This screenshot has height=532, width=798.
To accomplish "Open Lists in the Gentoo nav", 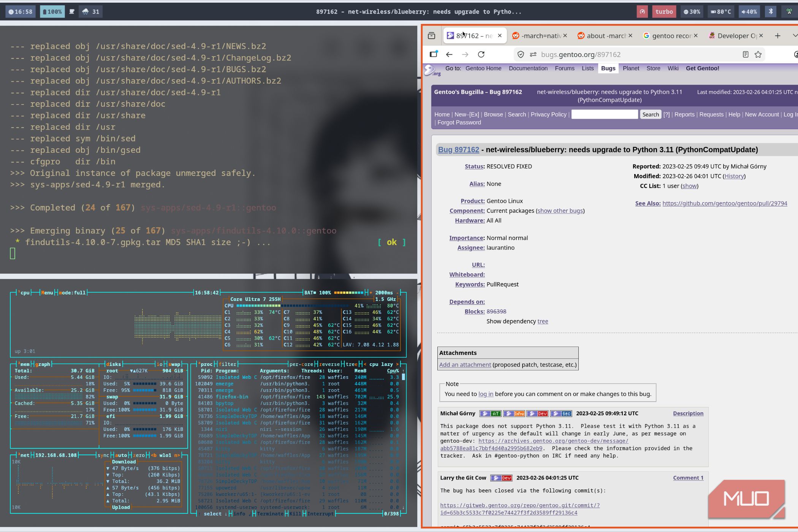I will click(587, 68).
